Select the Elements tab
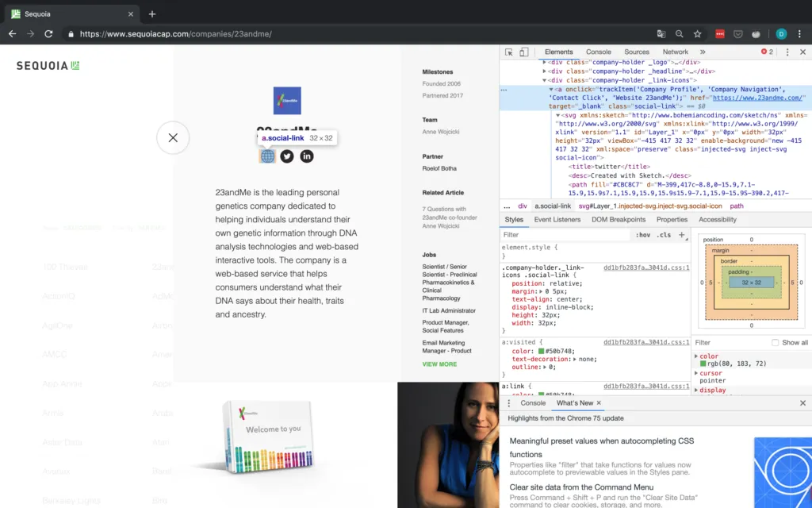 [x=559, y=52]
